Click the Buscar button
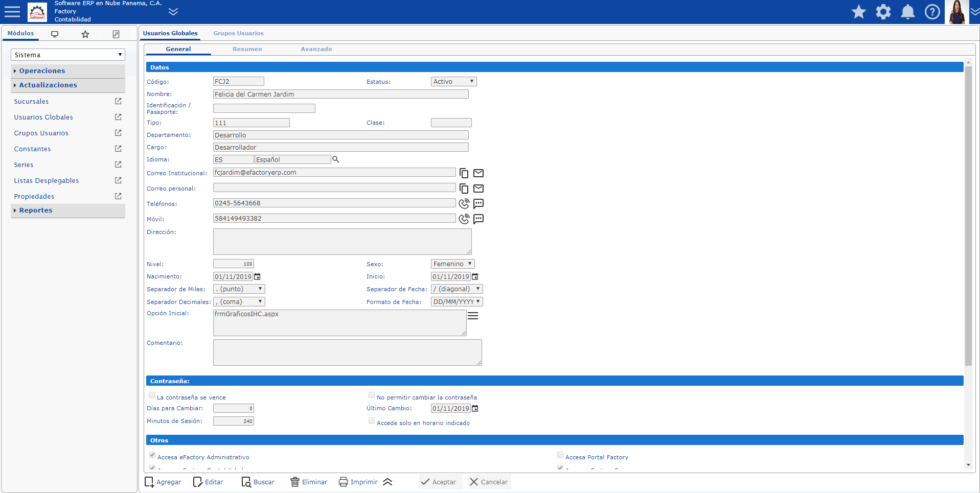Image resolution: width=980 pixels, height=493 pixels. click(x=258, y=482)
